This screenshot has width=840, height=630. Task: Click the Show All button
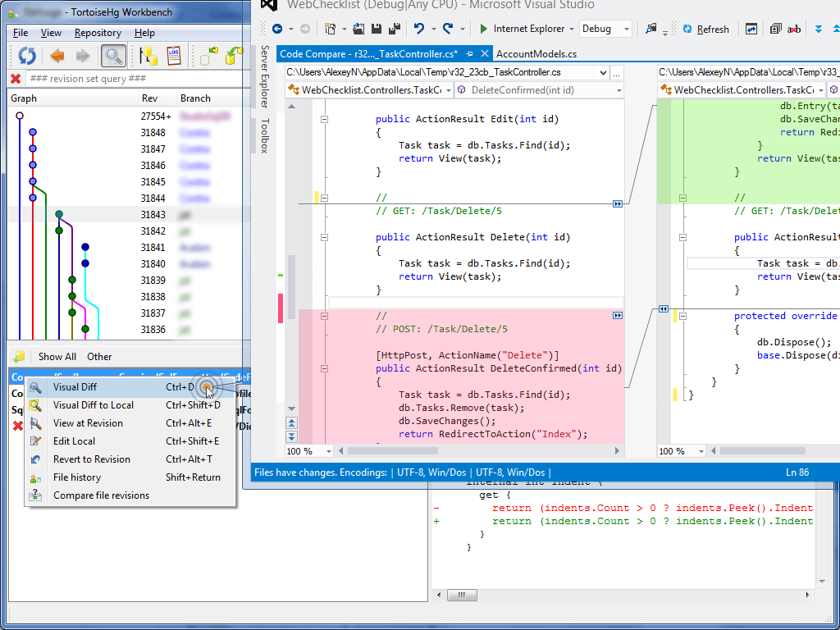(x=57, y=357)
